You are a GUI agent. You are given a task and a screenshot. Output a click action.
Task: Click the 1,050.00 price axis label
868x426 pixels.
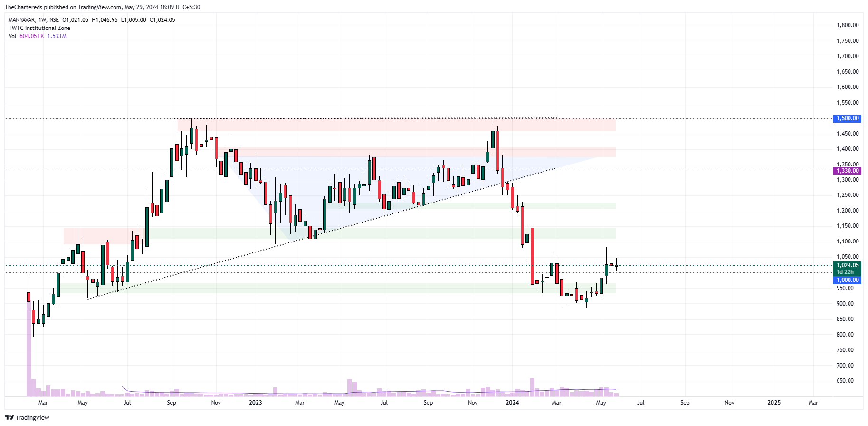point(848,257)
